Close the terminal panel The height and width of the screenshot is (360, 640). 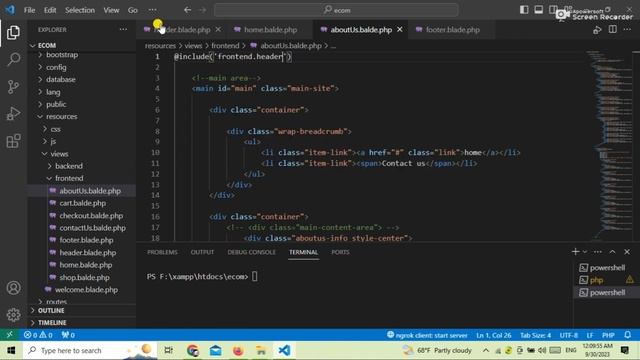[627, 252]
